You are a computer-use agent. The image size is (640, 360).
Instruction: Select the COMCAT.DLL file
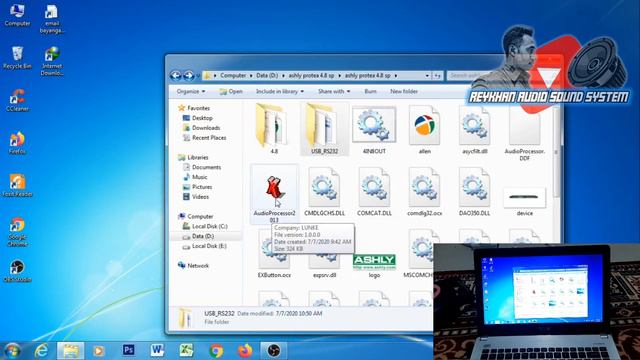click(374, 192)
